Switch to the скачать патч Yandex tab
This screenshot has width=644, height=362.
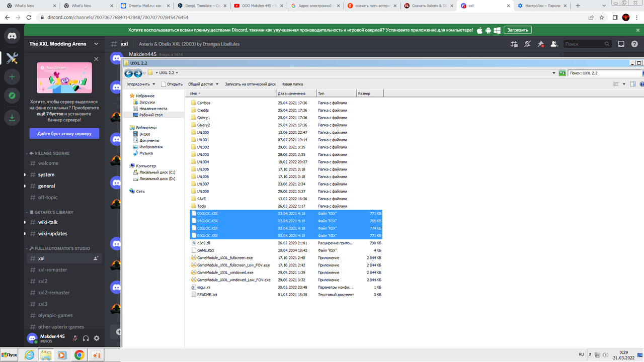point(371,6)
